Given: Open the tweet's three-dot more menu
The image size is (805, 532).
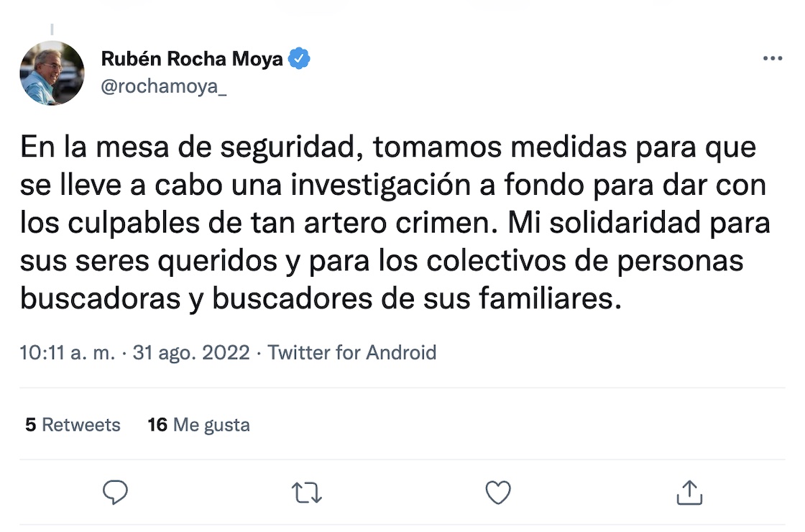Looking at the screenshot, I should 773,59.
